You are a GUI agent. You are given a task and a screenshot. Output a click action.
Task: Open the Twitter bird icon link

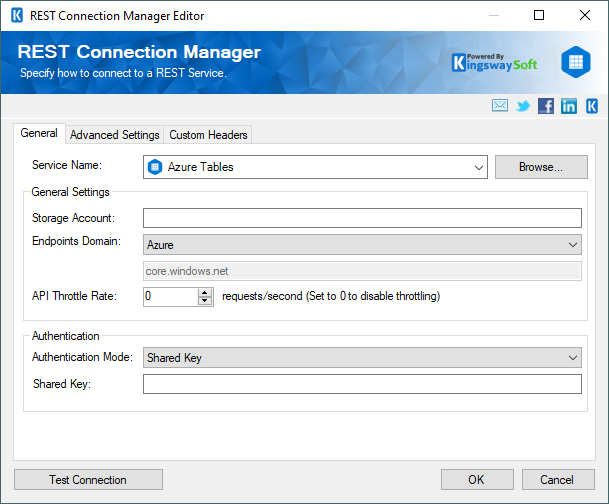[x=523, y=106]
